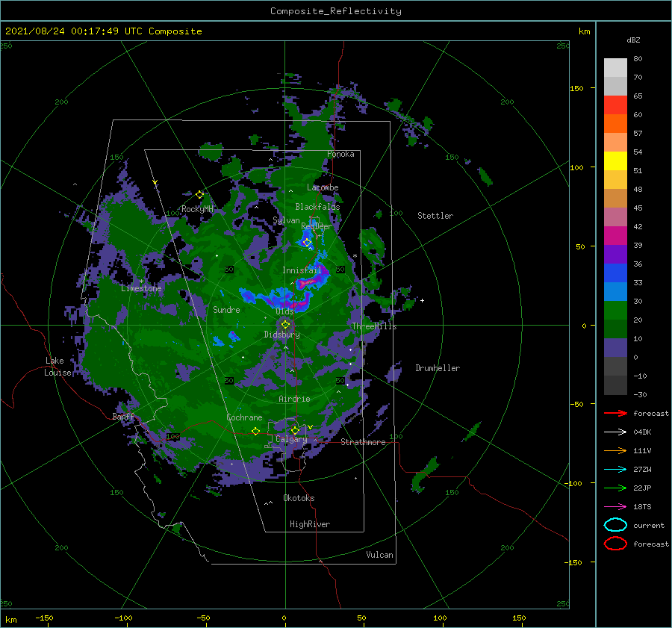Click the Sylvan label
Screen dimensions: 672x628
(x=286, y=220)
